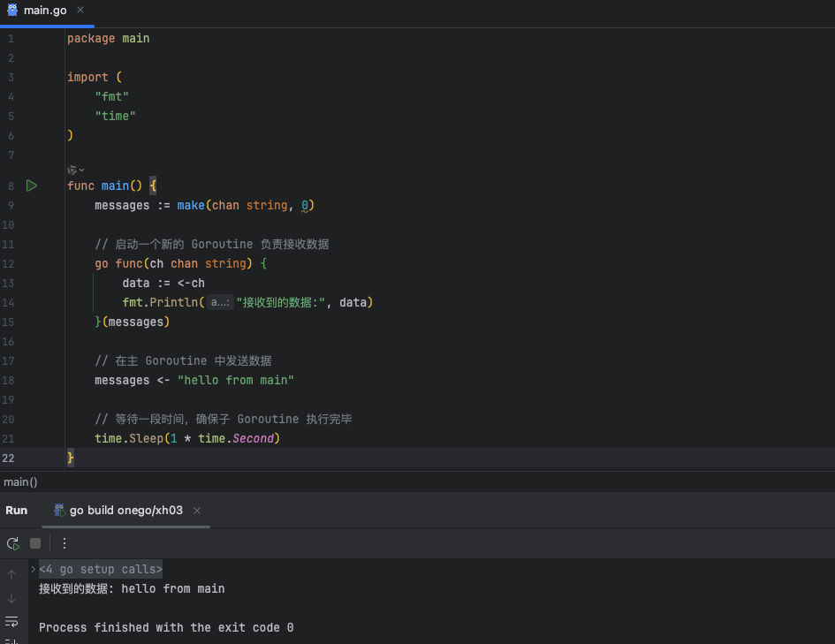
Task: Click the a...: parameter hint in Println
Action: 220,302
